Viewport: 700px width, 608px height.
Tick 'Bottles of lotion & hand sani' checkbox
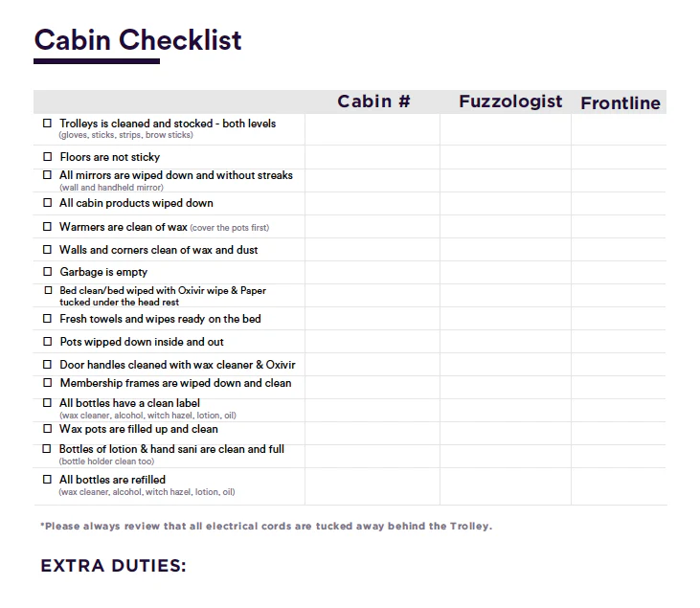point(48,449)
